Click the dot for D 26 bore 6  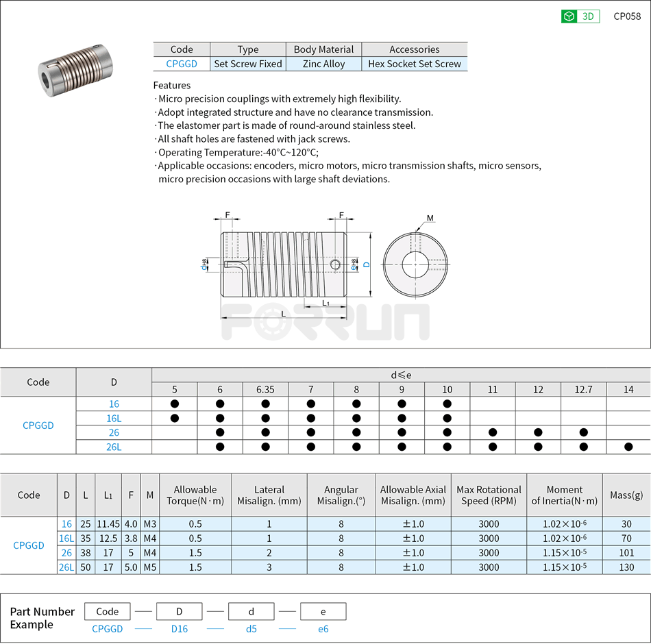[220, 433]
